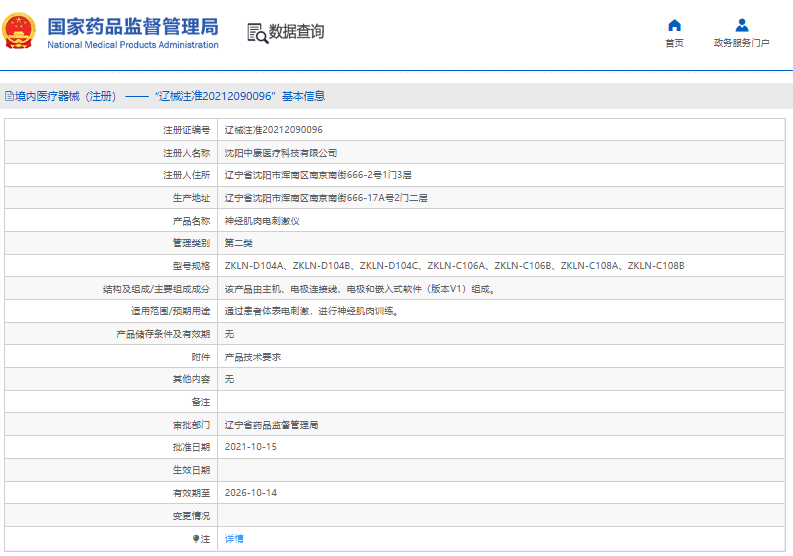Click the 首页 label text

point(674,43)
